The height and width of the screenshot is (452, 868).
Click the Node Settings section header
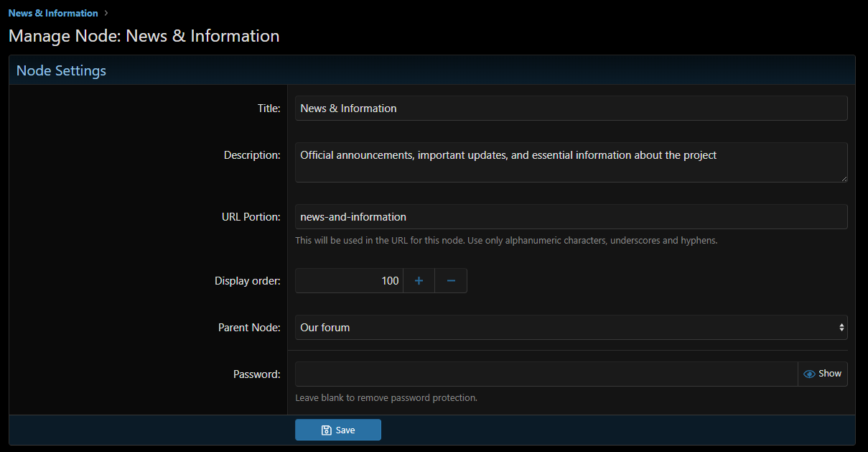(61, 70)
